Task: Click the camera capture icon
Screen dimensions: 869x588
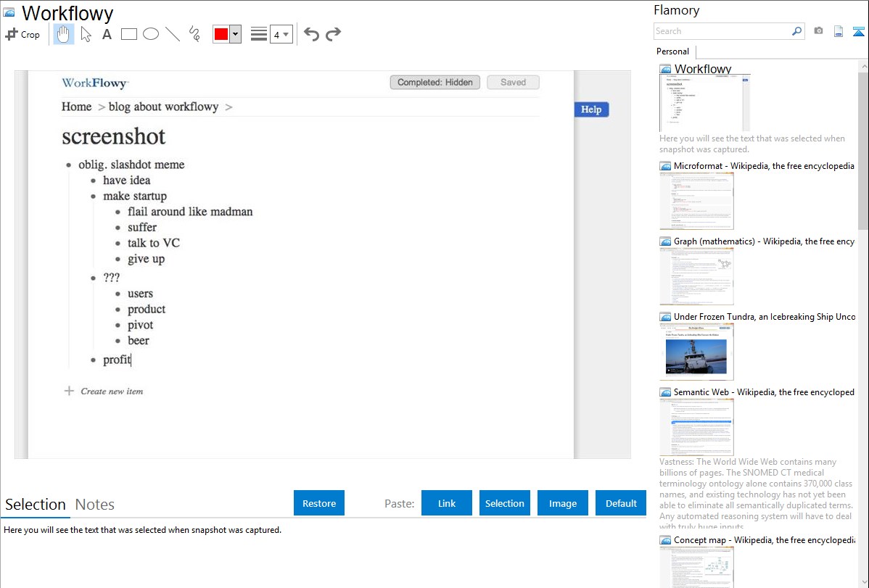Action: click(x=818, y=31)
